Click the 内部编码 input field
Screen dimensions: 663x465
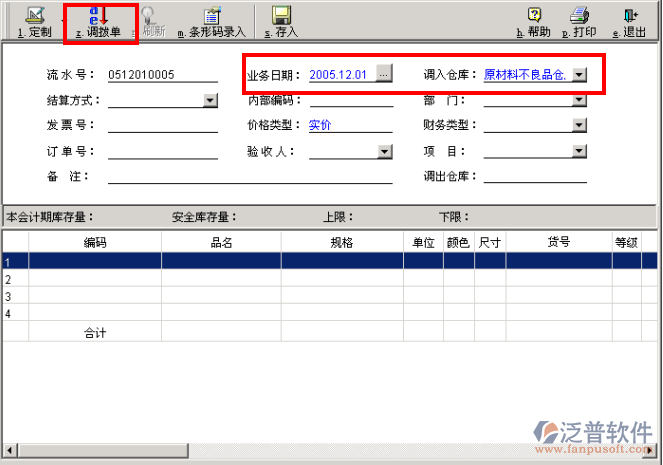351,100
